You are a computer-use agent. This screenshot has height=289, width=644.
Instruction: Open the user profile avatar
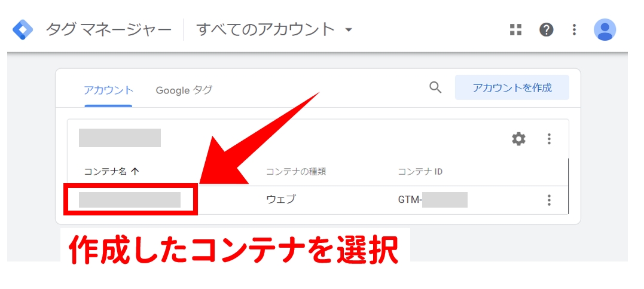coord(605,29)
